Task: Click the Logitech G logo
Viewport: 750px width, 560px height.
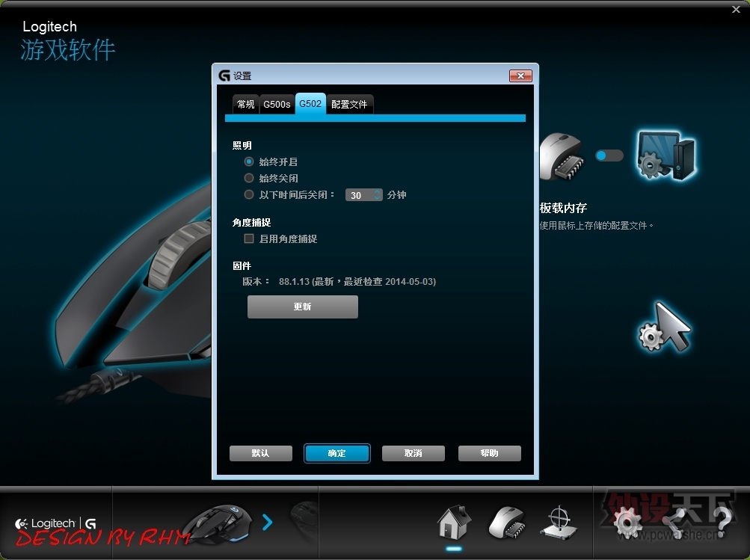Action: pos(55,523)
